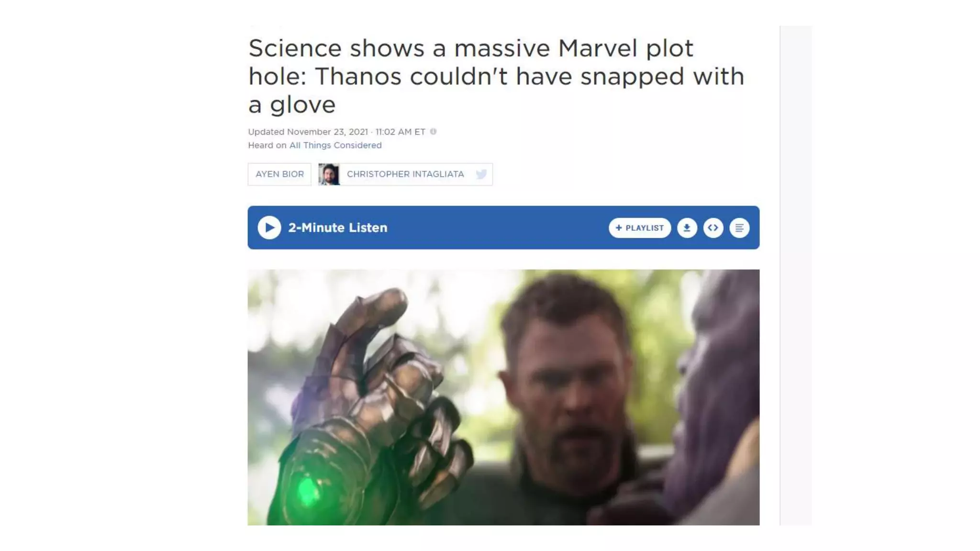The image size is (980, 551).
Task: Click Christopher Intagliata's profile photo
Action: [x=329, y=174]
